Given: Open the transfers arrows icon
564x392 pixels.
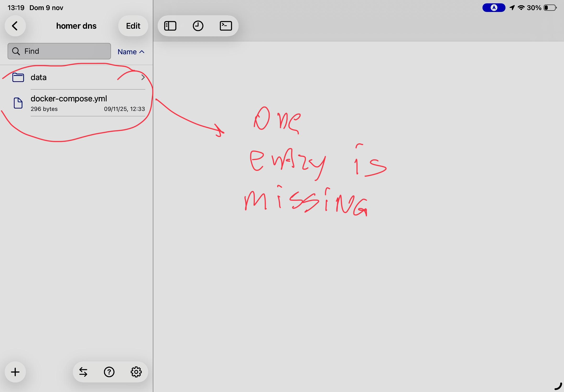Looking at the screenshot, I should click(83, 372).
